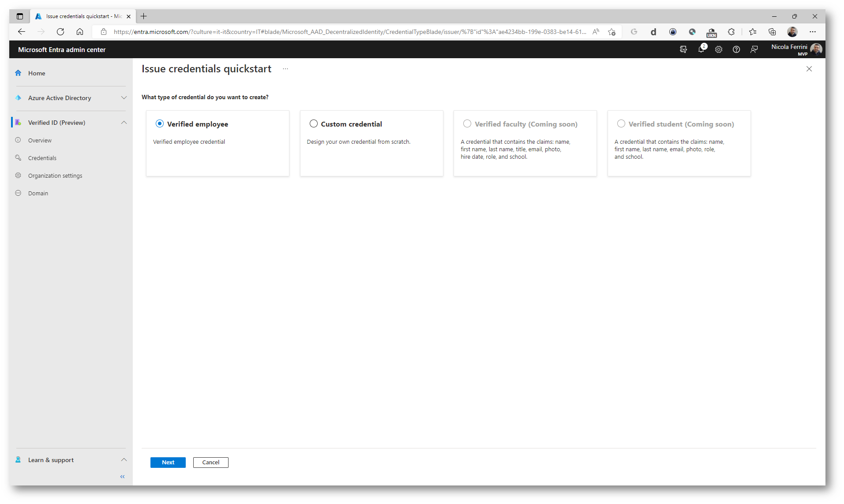This screenshot has width=844, height=504.
Task: Select the Issue credentials quickstart tab
Action: pos(83,16)
